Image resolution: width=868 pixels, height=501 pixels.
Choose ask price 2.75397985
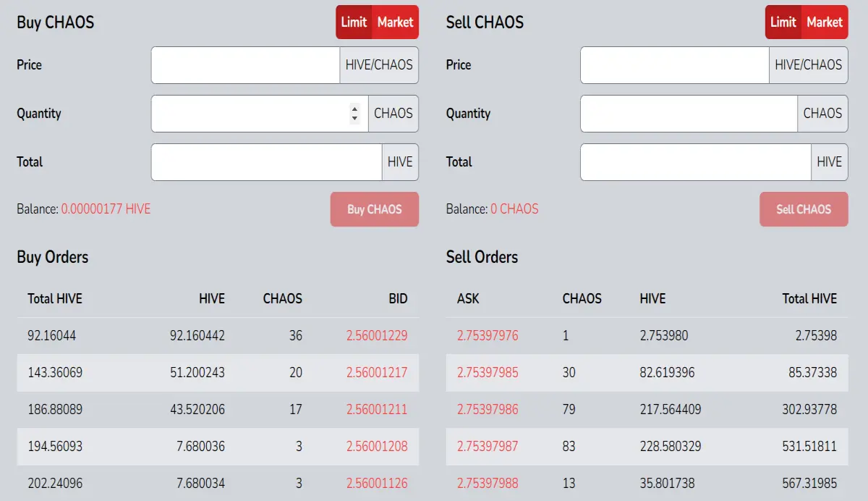(488, 373)
